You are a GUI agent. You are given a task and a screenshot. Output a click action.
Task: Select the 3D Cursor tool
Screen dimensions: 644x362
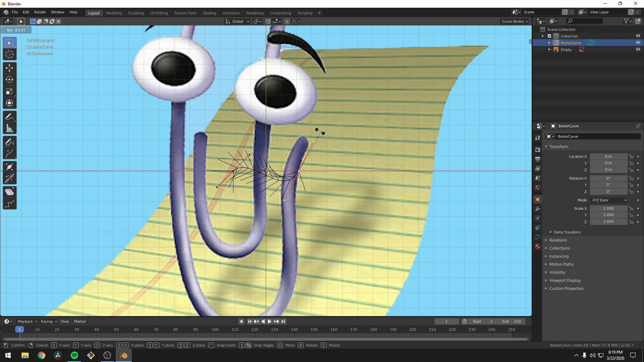(x=9, y=54)
